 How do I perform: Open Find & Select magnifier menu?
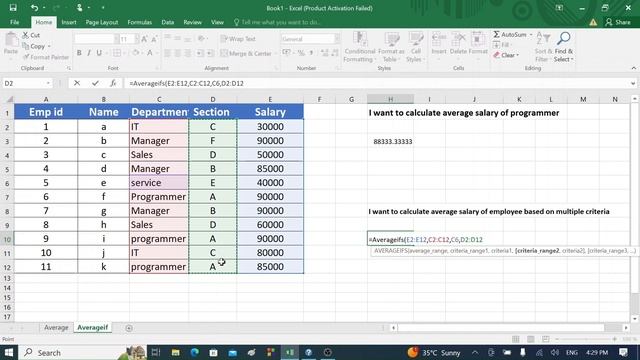[x=564, y=47]
